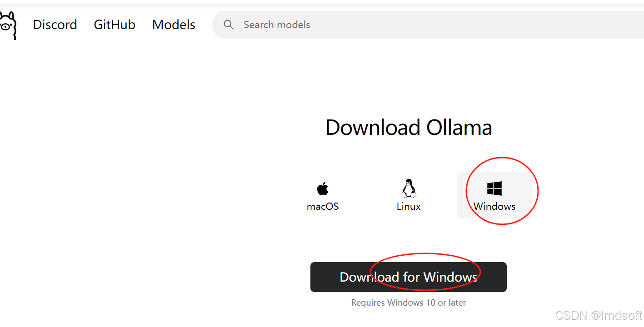Open the Discord link
This screenshot has width=644, height=327.
pos(55,25)
